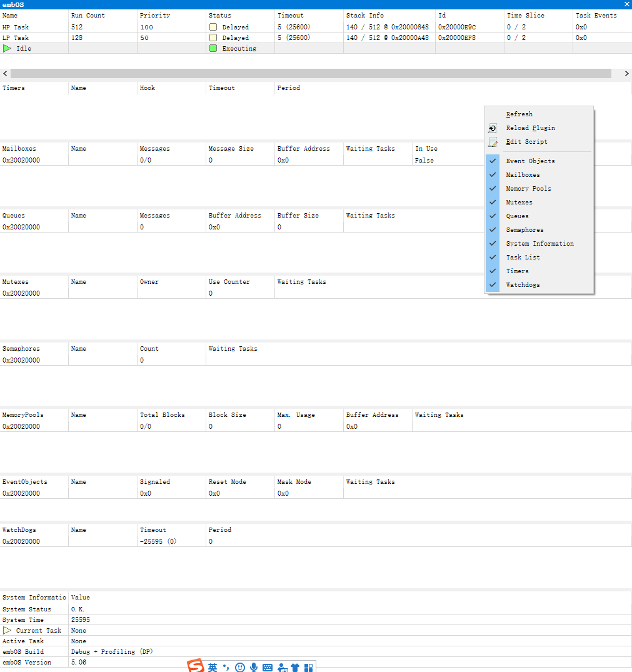Open the emoji smiley on the IME bar

(240, 667)
